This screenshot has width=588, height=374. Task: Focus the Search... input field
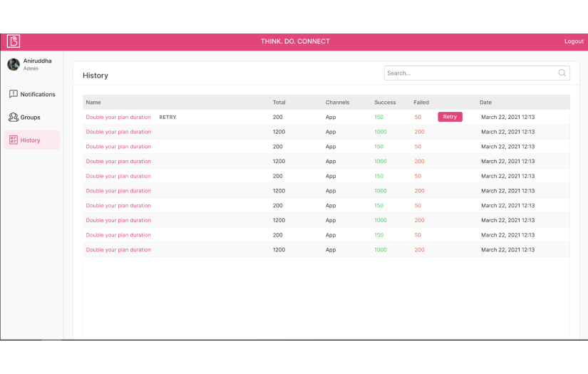click(477, 73)
